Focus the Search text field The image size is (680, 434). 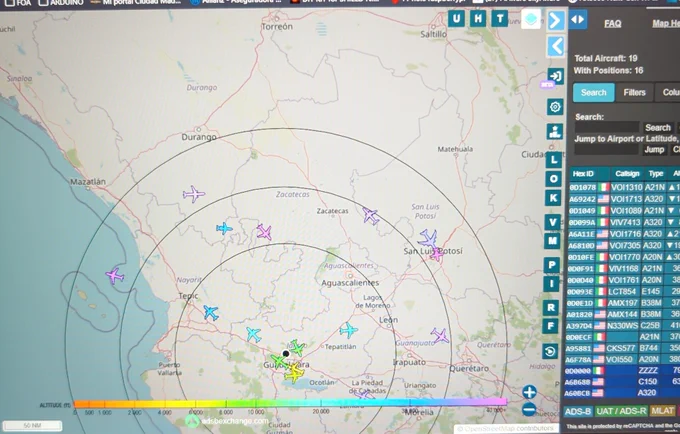coord(607,127)
